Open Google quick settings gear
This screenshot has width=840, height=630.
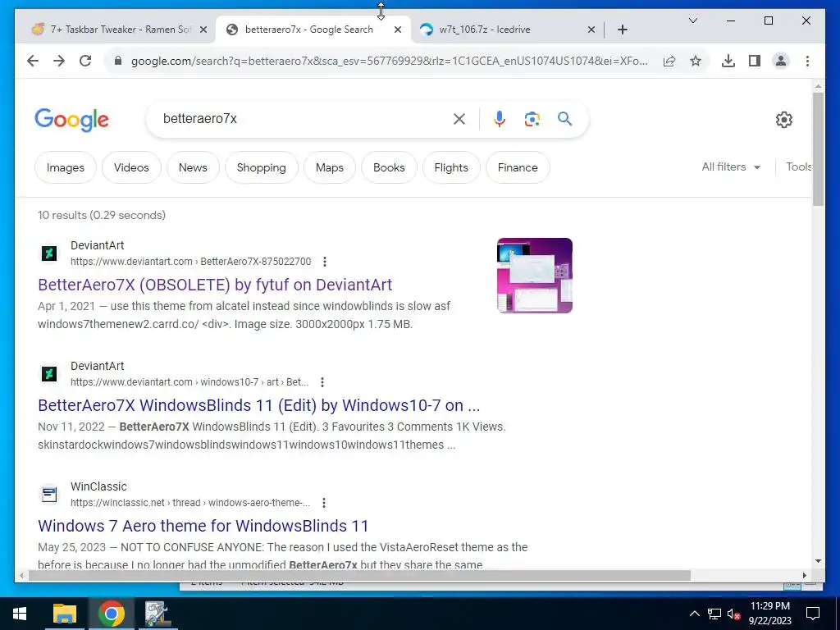[x=783, y=120]
